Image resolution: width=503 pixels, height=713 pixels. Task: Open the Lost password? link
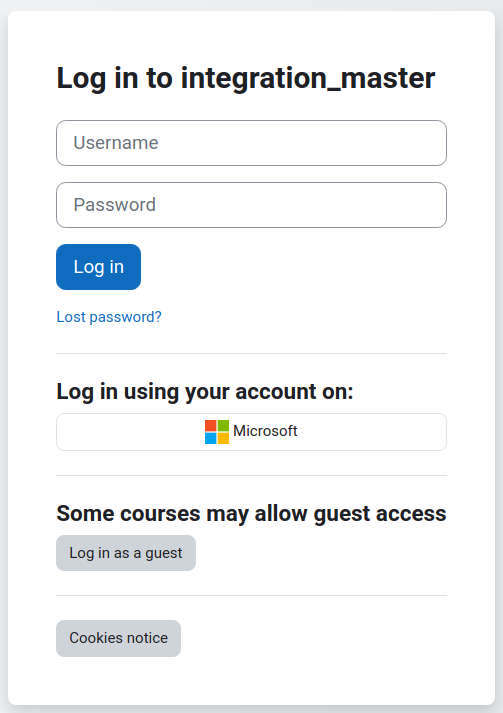point(109,317)
